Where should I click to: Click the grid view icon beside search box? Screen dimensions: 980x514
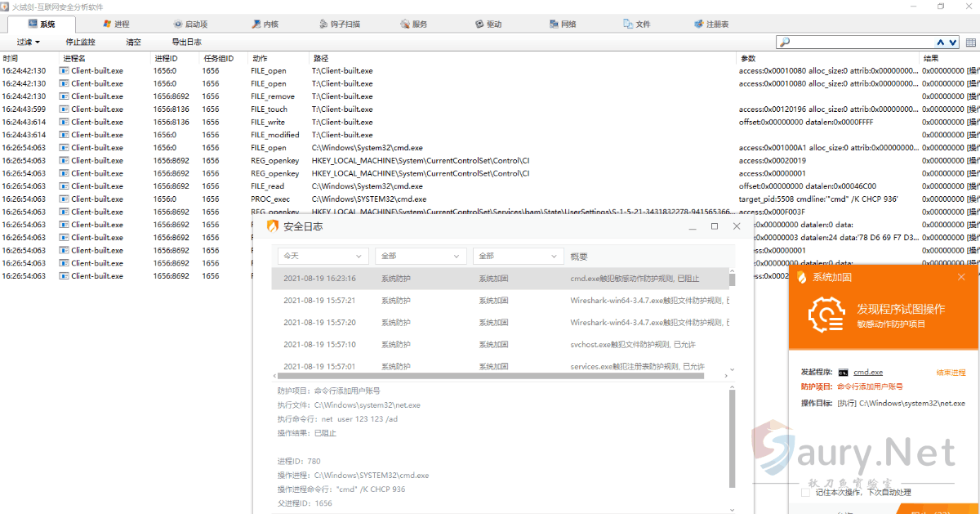pos(971,42)
